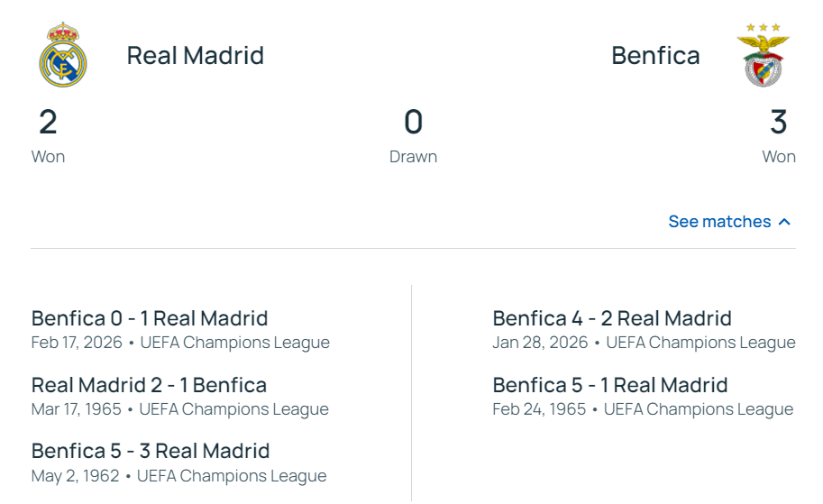823x504 pixels.
Task: Click the 'Drawn' label
Action: pos(413,157)
